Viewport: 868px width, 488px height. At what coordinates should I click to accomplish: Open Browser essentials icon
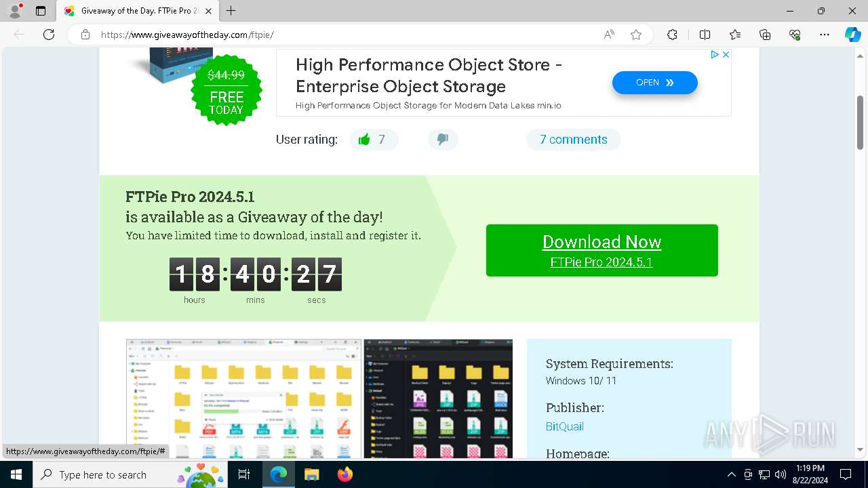(795, 35)
